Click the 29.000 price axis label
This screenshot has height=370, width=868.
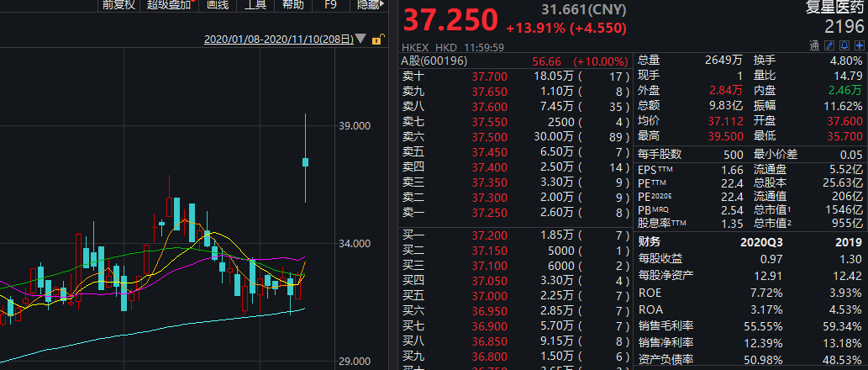tap(355, 362)
